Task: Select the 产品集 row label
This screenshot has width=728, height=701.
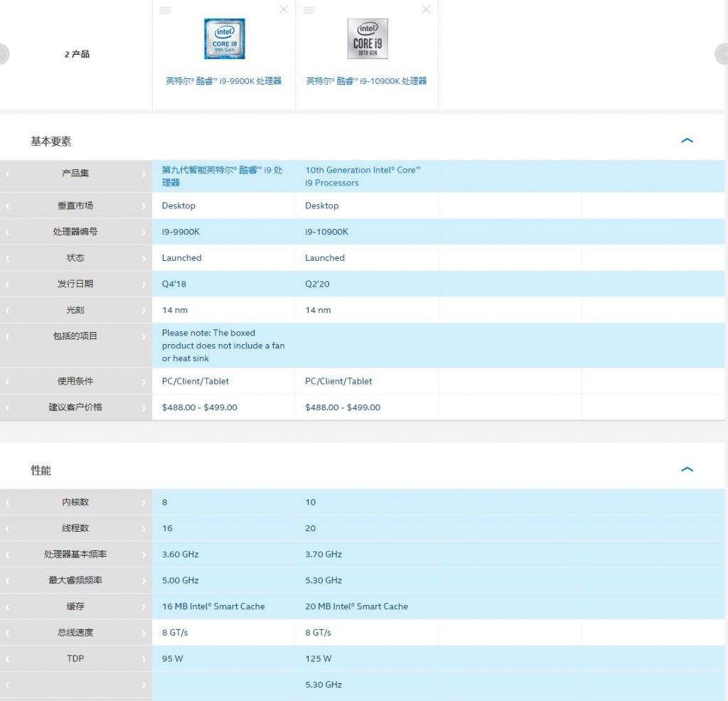Action: point(75,173)
